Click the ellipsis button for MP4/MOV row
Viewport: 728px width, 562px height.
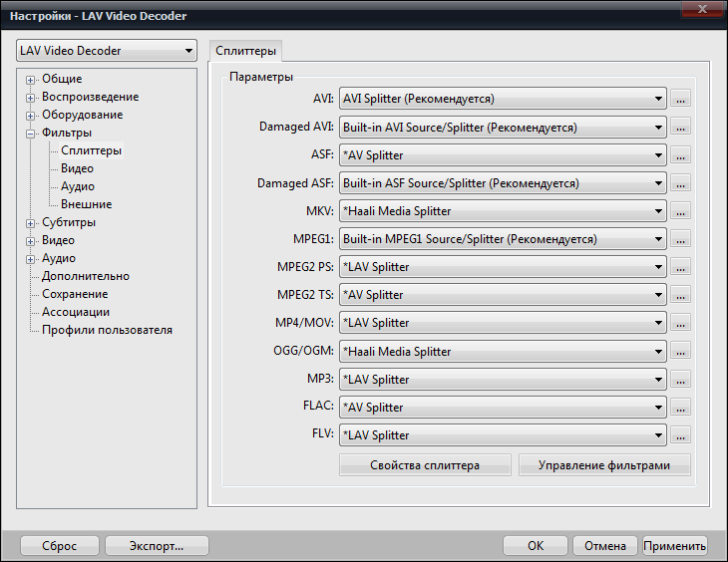click(681, 323)
